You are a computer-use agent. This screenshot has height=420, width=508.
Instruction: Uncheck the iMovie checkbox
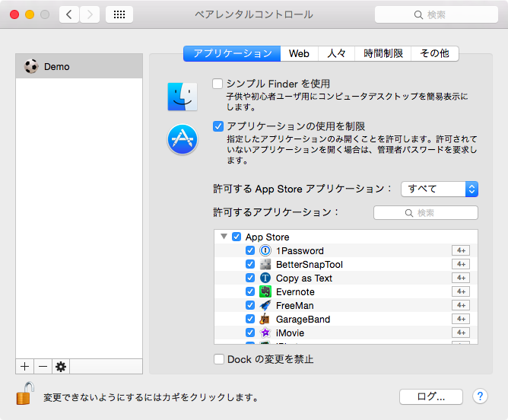point(249,332)
